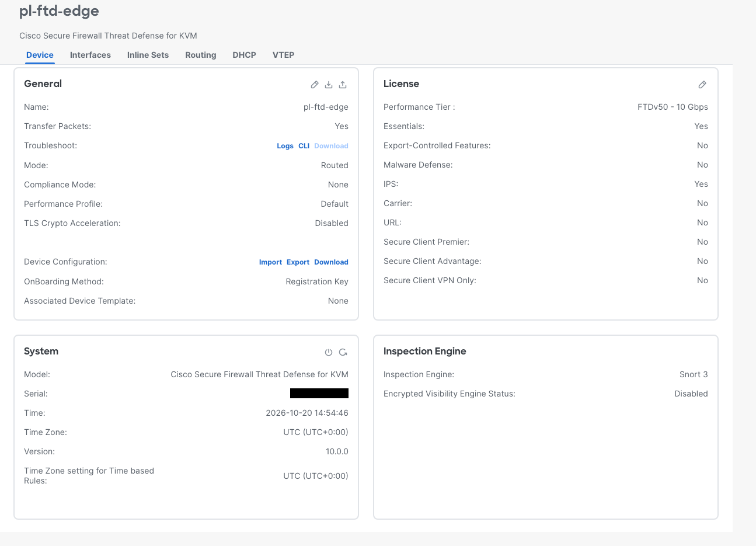Click the restart arrow icon in System card
This screenshot has width=756, height=546.
[x=343, y=352]
